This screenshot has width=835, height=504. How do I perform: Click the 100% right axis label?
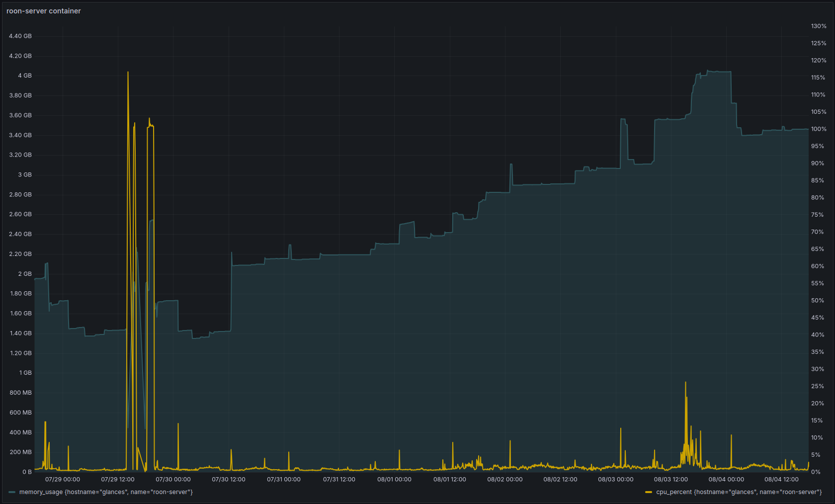click(x=819, y=129)
